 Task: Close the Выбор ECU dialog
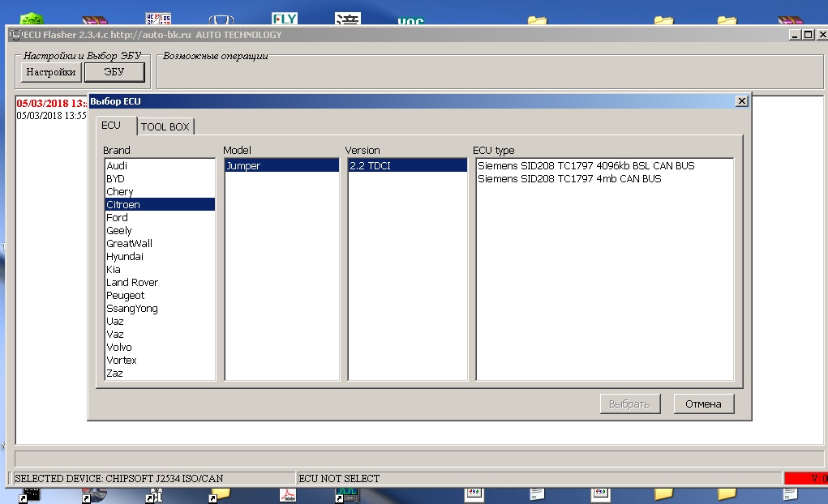[742, 100]
